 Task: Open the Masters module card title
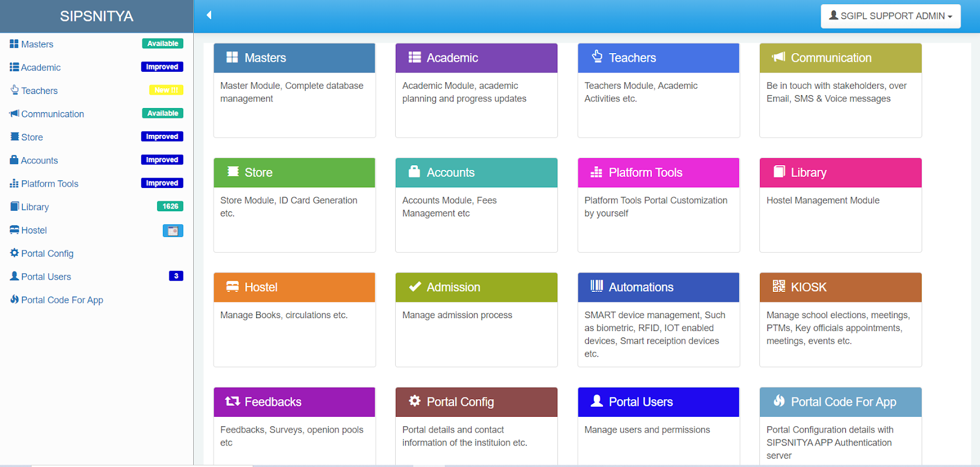click(x=266, y=58)
